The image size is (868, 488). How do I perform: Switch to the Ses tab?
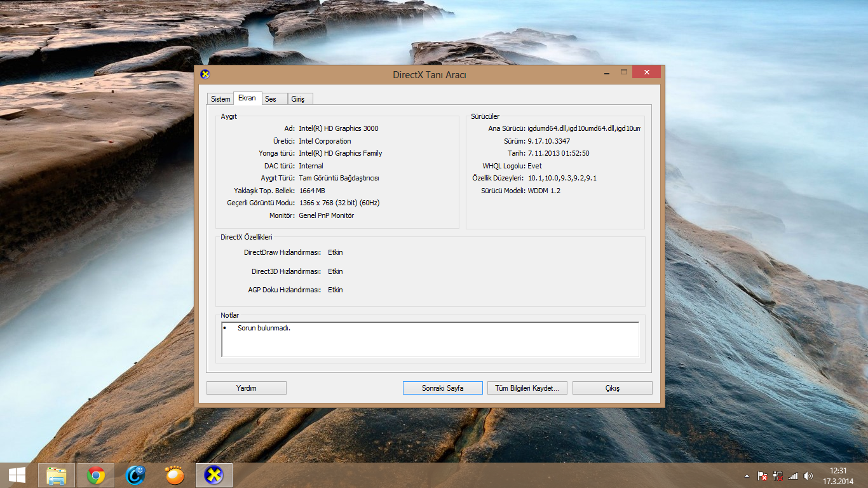click(271, 99)
